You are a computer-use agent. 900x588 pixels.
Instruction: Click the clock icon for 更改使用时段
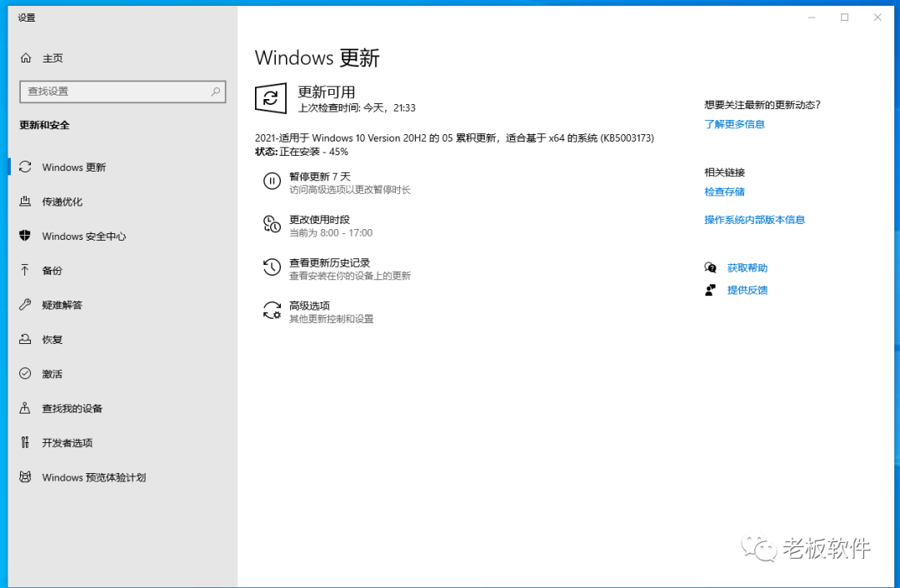click(272, 224)
